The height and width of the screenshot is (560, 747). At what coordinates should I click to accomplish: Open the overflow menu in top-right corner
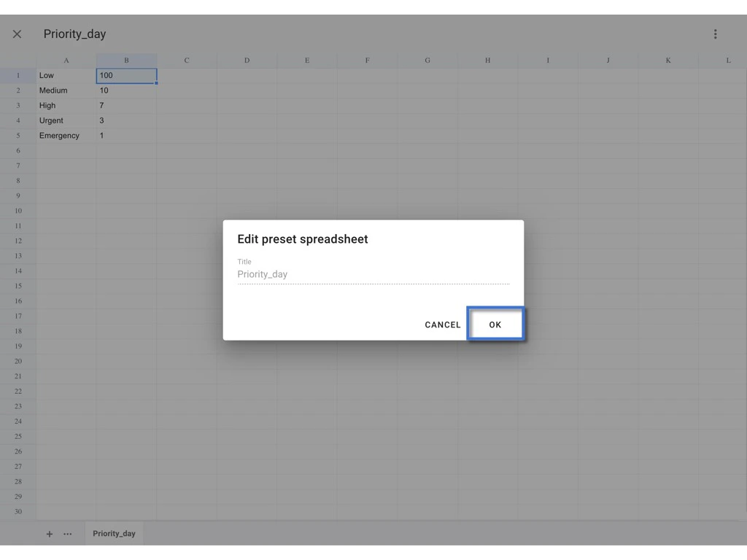pyautogui.click(x=715, y=34)
